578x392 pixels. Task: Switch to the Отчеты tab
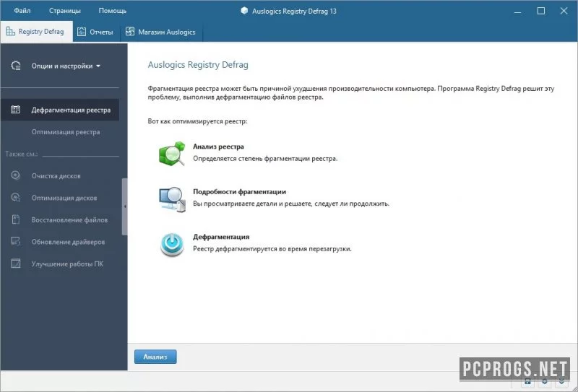coord(96,32)
